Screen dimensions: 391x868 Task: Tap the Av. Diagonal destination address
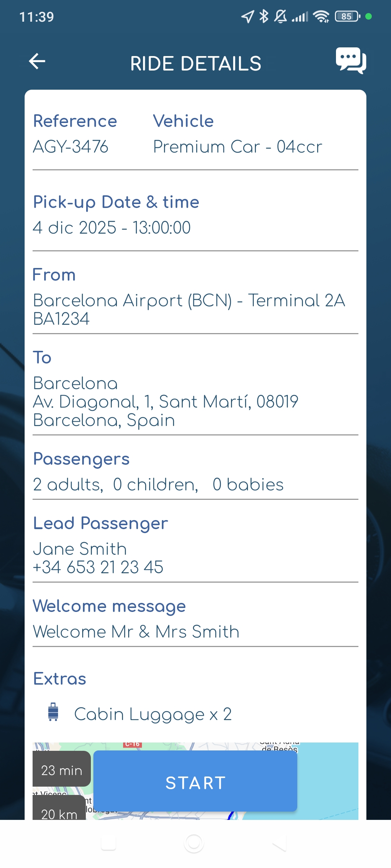click(x=165, y=402)
